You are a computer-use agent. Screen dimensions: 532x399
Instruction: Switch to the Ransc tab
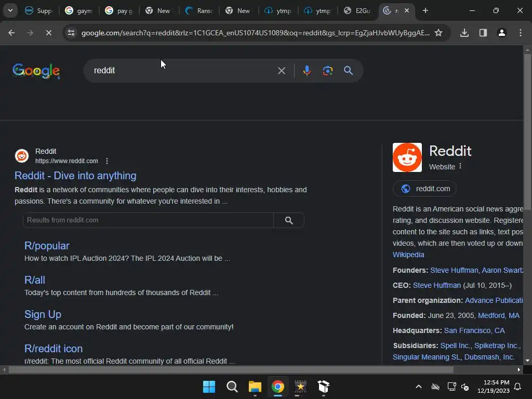199,10
